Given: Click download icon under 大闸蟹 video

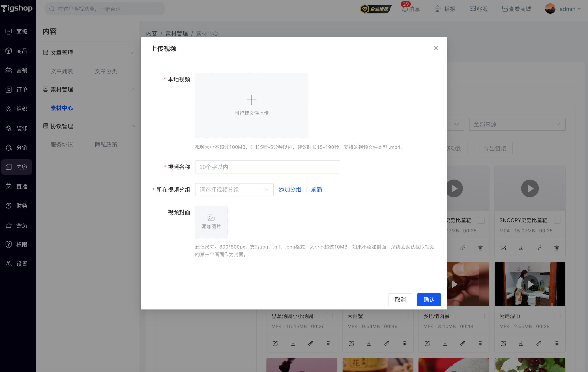Looking at the screenshot, I should pos(369,344).
